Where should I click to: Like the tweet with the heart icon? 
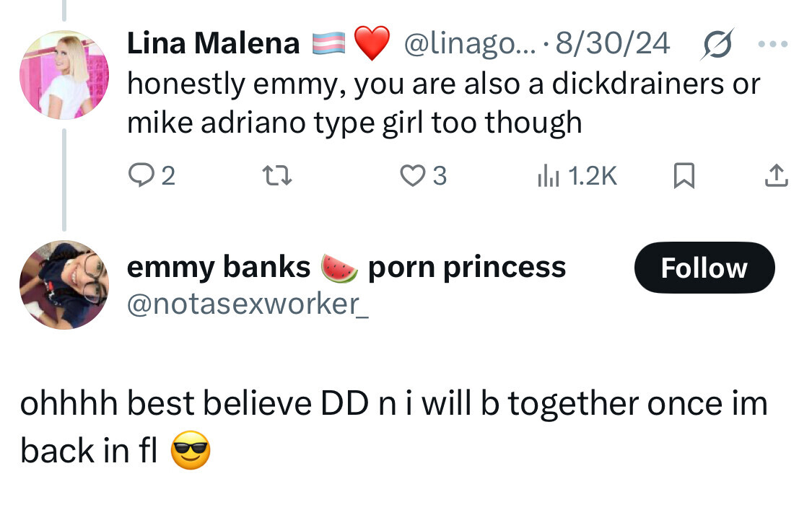(413, 175)
